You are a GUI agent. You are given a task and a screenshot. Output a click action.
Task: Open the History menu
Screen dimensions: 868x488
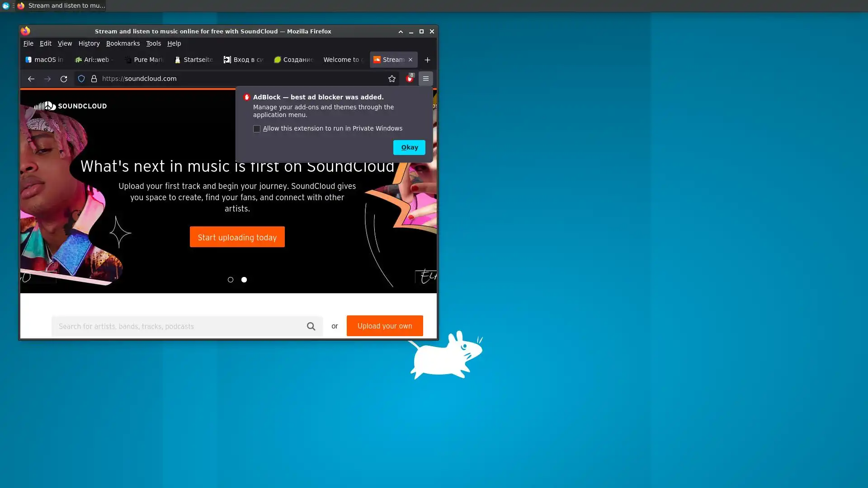(89, 43)
